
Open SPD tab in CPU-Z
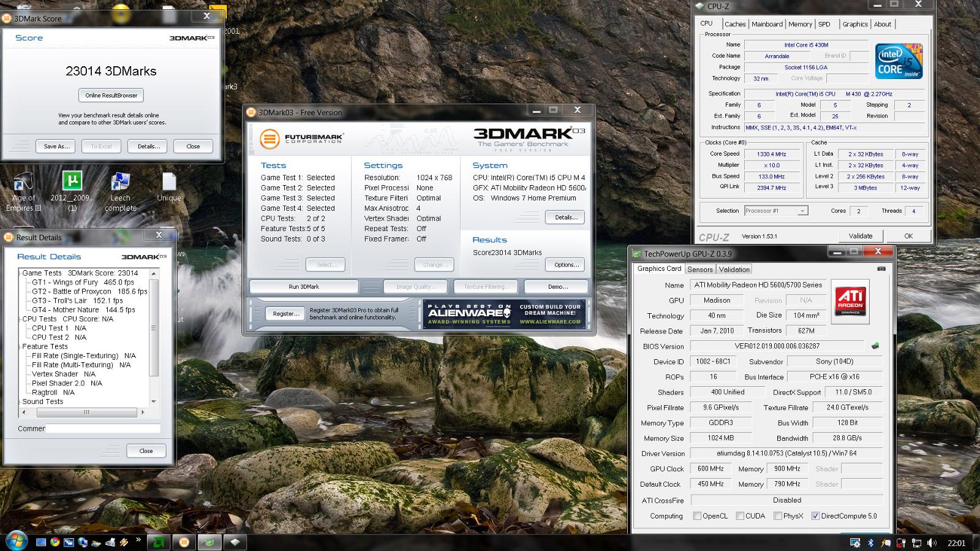point(824,25)
